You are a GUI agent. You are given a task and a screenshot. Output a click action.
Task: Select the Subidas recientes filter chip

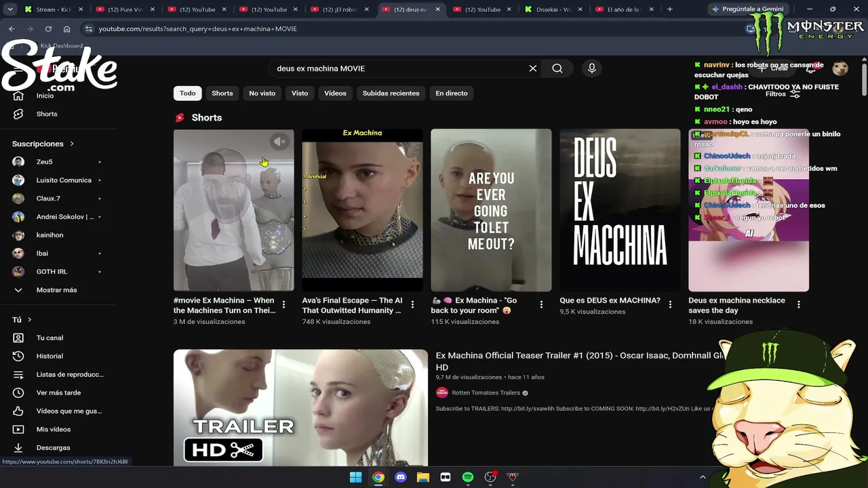[391, 94]
